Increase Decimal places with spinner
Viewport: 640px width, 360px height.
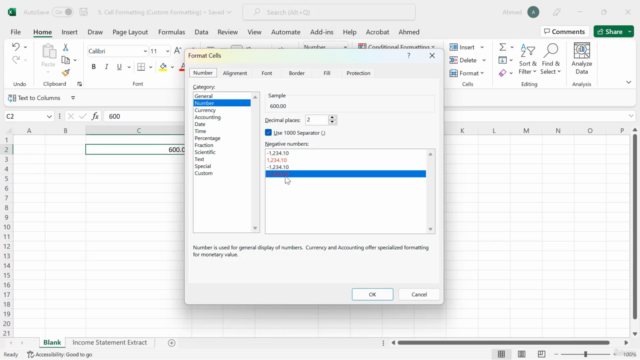click(332, 118)
